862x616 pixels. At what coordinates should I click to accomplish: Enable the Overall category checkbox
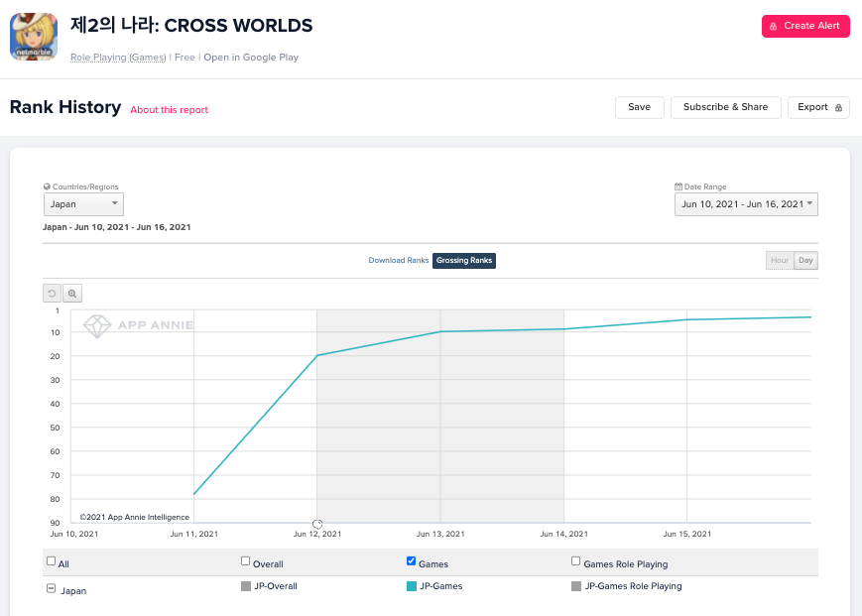coord(245,561)
